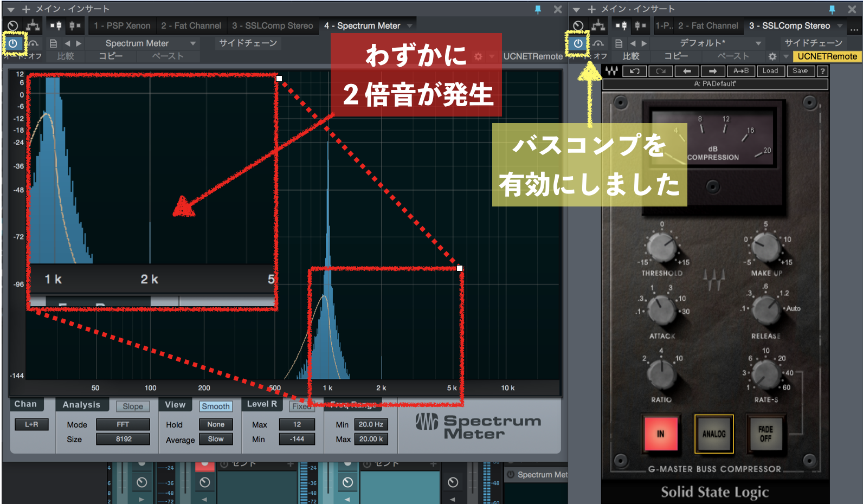This screenshot has width=863, height=504.
Task: Click frequency Min field 20.0 Hz
Action: click(371, 424)
